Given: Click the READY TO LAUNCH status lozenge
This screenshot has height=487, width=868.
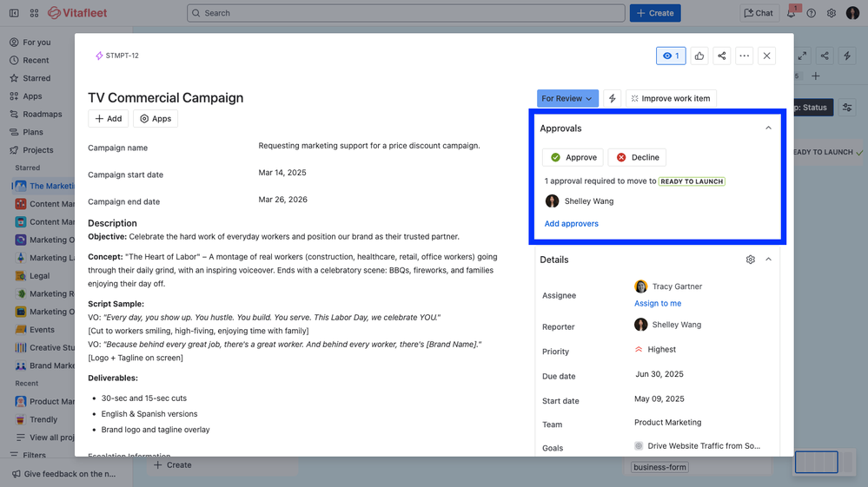Looking at the screenshot, I should 692,181.
